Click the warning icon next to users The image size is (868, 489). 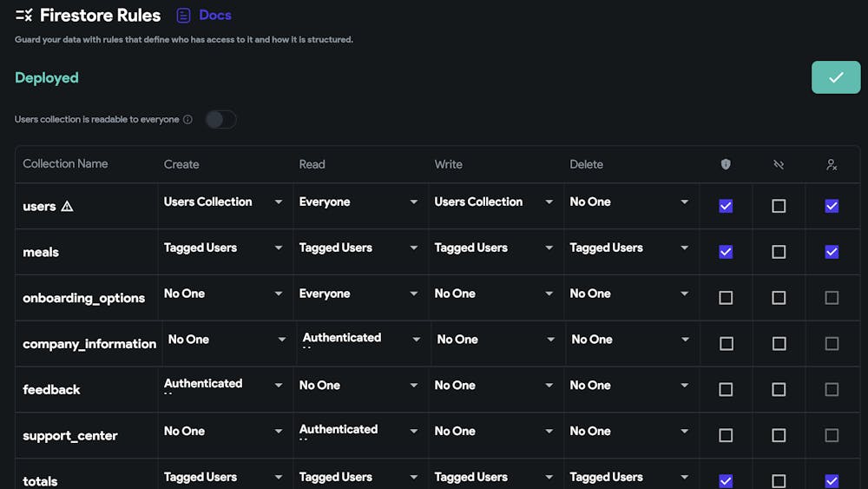tap(67, 207)
